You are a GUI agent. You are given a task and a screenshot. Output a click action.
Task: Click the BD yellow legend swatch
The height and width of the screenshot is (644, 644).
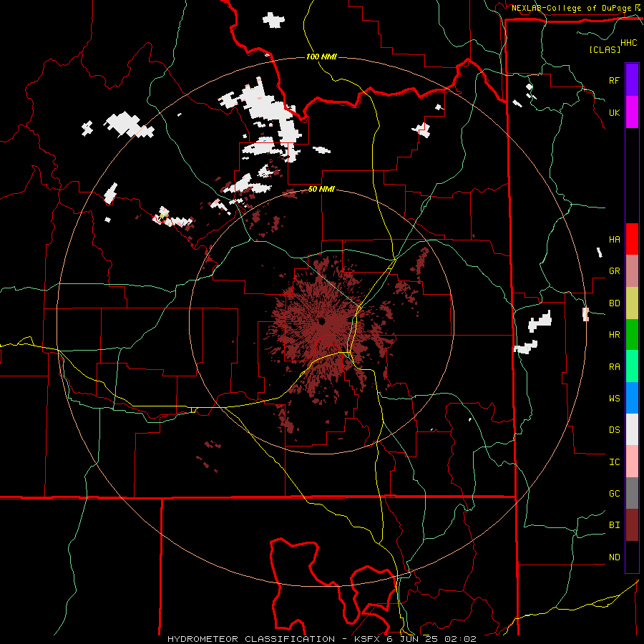[x=632, y=303]
